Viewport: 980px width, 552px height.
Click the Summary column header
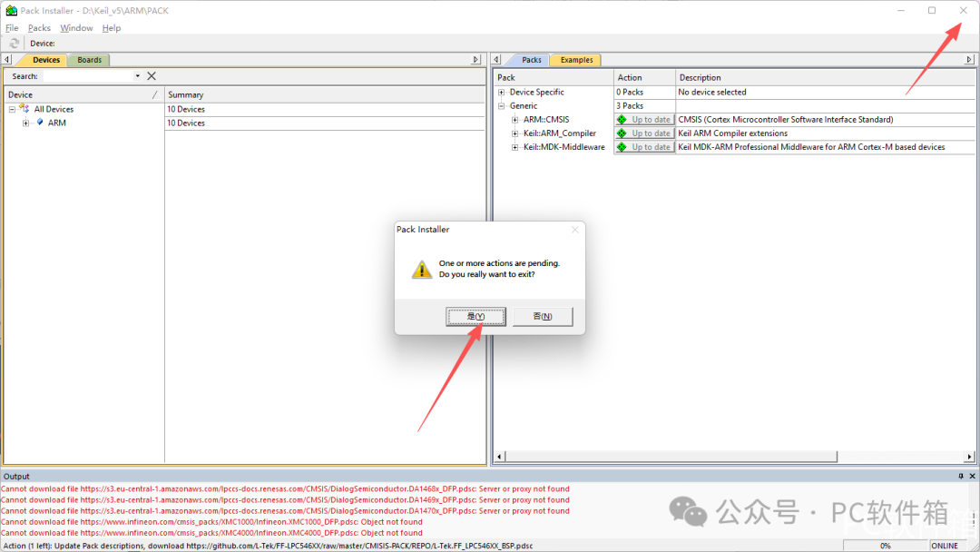point(325,95)
